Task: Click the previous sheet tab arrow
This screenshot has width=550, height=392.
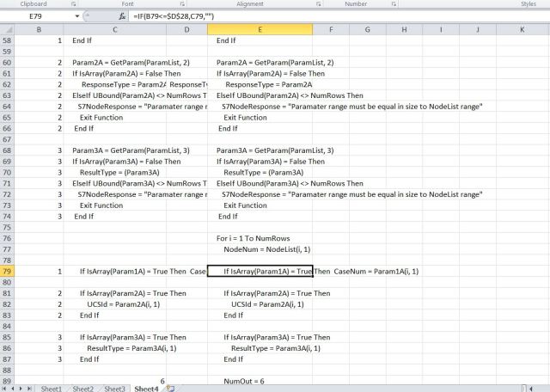Action: (x=15, y=389)
